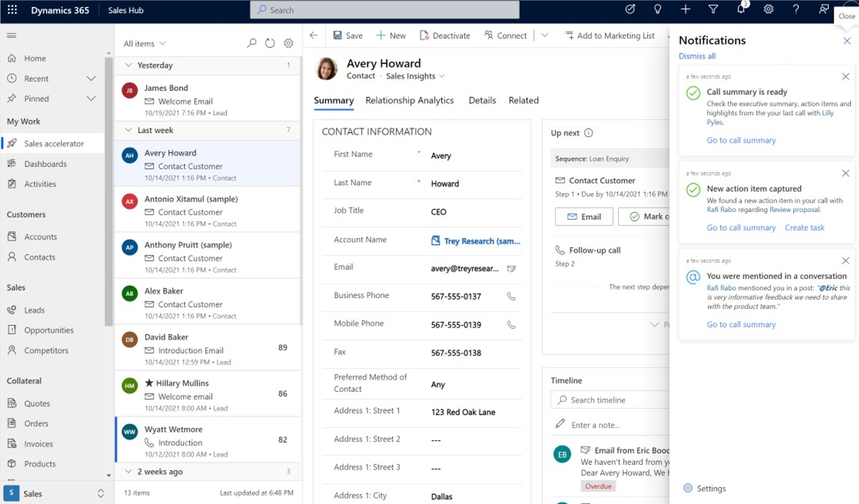Click the send email icon beside Email field
Screen dimensions: 859x504
tap(511, 269)
